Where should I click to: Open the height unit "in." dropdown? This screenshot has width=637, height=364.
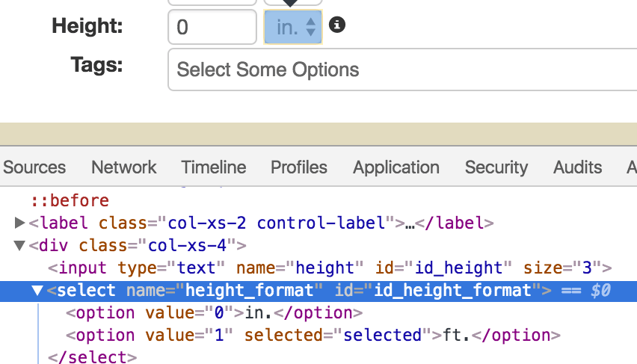tap(293, 27)
